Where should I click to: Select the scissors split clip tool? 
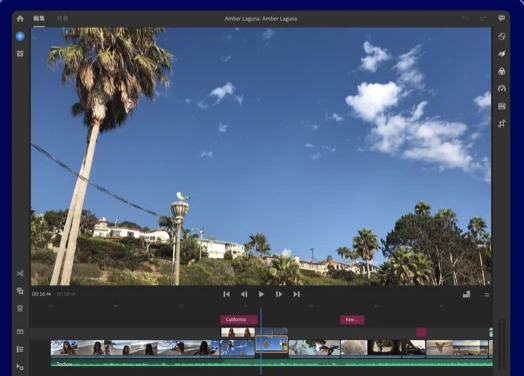(20, 273)
